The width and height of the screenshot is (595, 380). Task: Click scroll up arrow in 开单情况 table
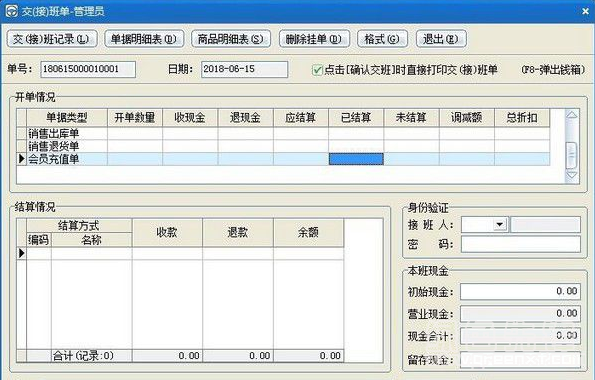(x=571, y=115)
